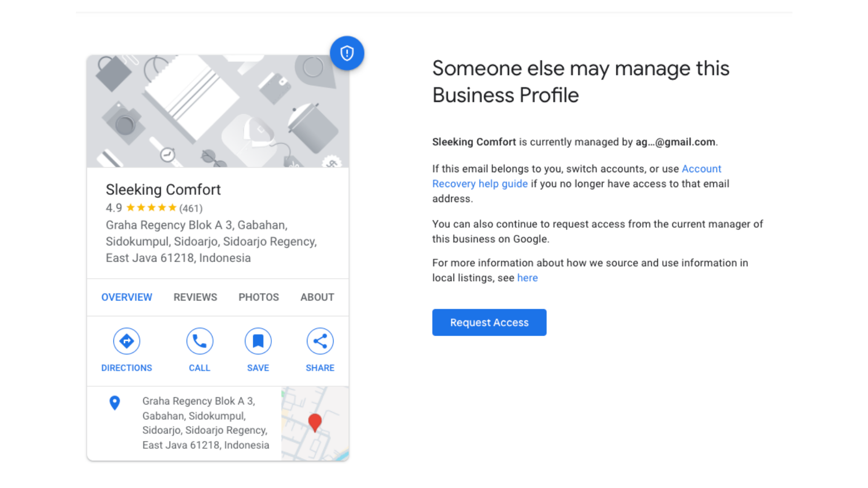
Task: Click the Sleeking Comfort business title
Action: coord(163,190)
